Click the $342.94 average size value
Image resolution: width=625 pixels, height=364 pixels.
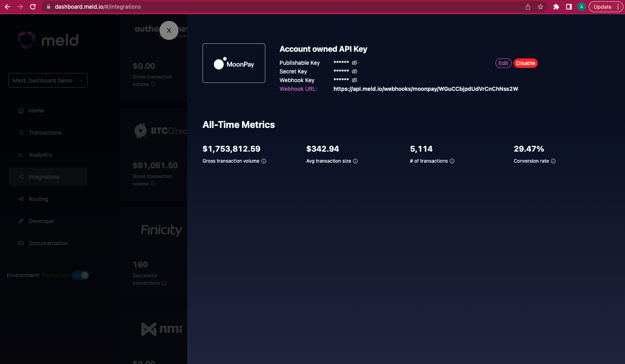click(323, 149)
